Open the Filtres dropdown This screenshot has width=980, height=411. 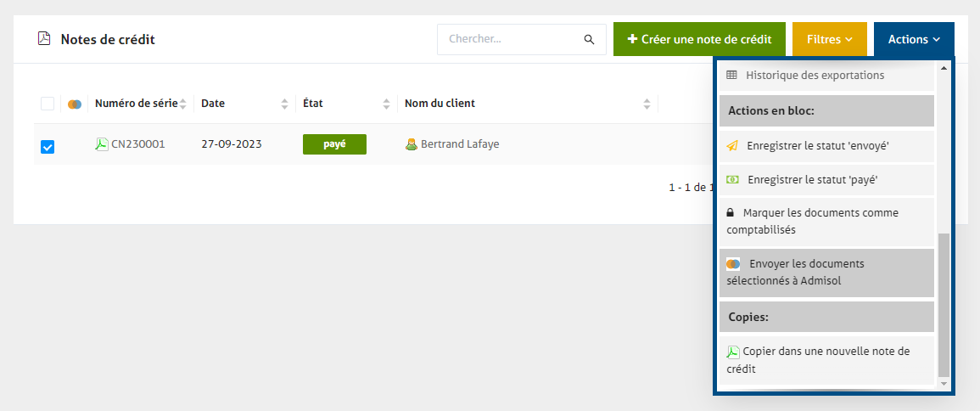pyautogui.click(x=829, y=39)
